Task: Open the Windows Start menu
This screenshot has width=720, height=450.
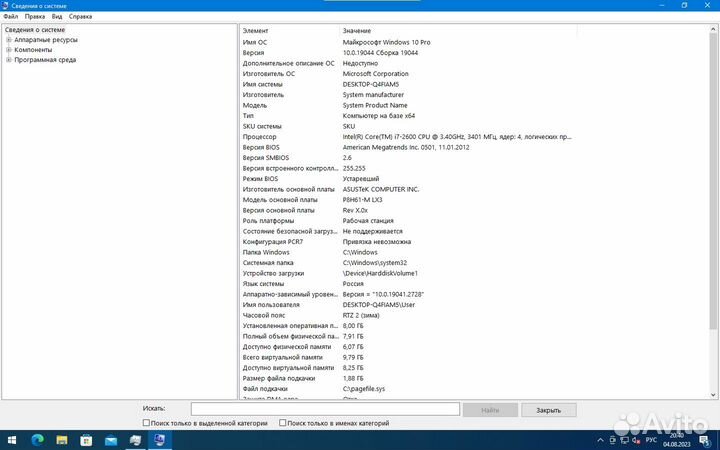Action: click(12, 440)
